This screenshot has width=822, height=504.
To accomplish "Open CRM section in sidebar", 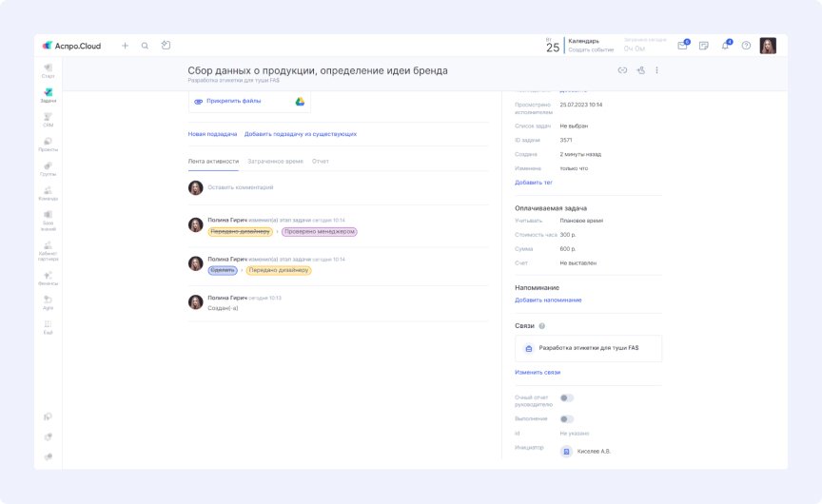I will click(x=48, y=120).
